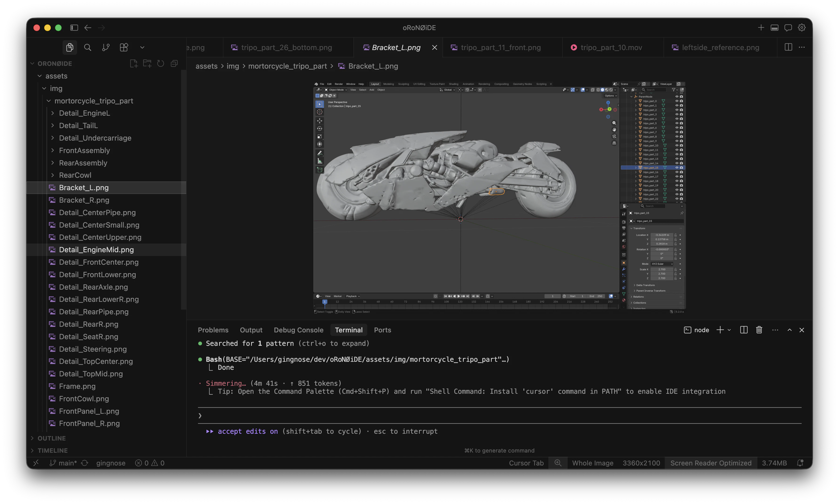
Task: Open Frame.png in the file tree
Action: 106,386
